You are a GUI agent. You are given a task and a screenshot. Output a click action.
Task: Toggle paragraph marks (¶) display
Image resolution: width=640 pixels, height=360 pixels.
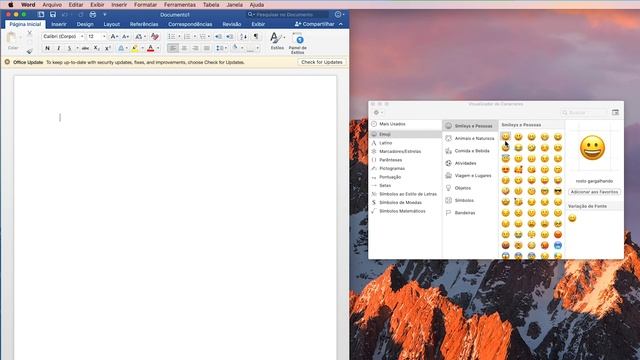(x=256, y=36)
